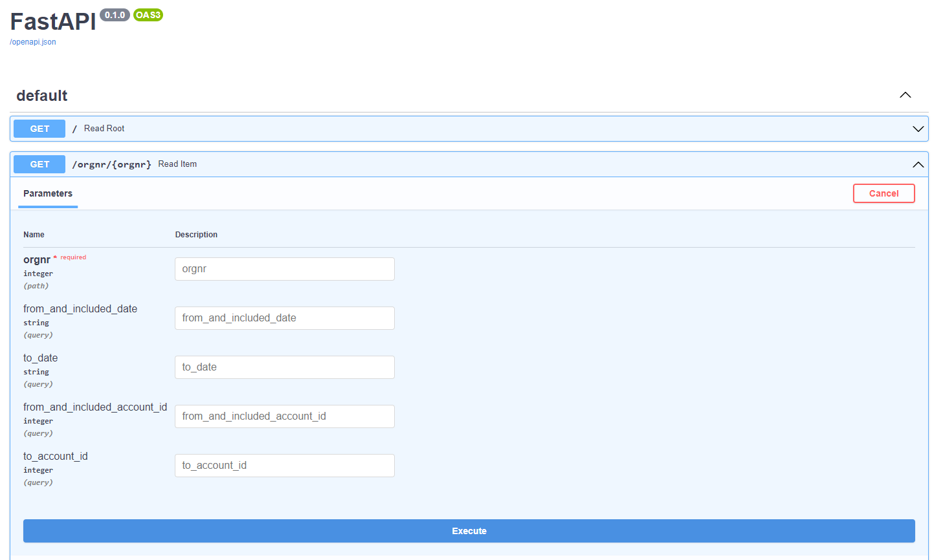Click the Description column header
The image size is (943, 560).
196,235
